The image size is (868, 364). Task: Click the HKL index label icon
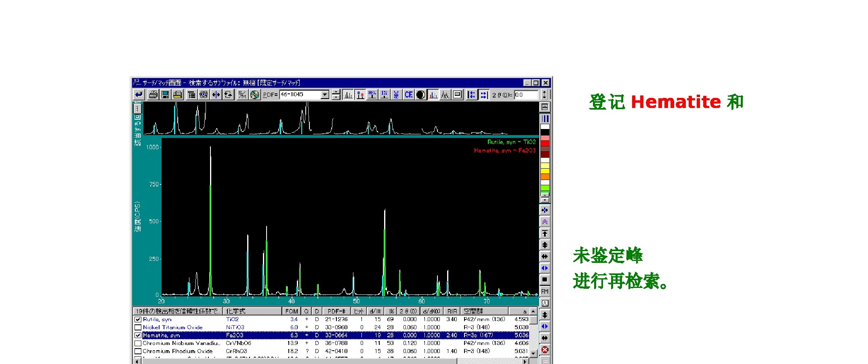(x=372, y=95)
